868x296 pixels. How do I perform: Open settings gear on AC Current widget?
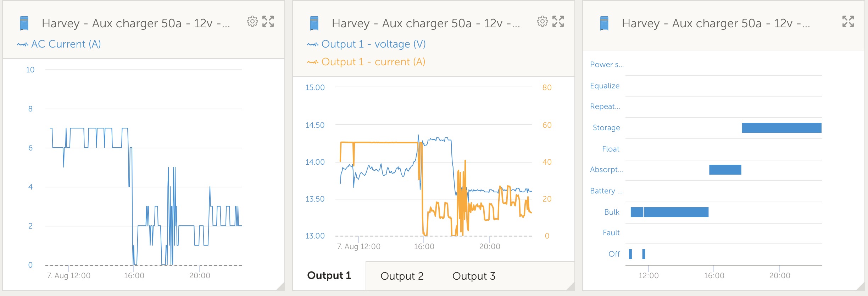[252, 22]
